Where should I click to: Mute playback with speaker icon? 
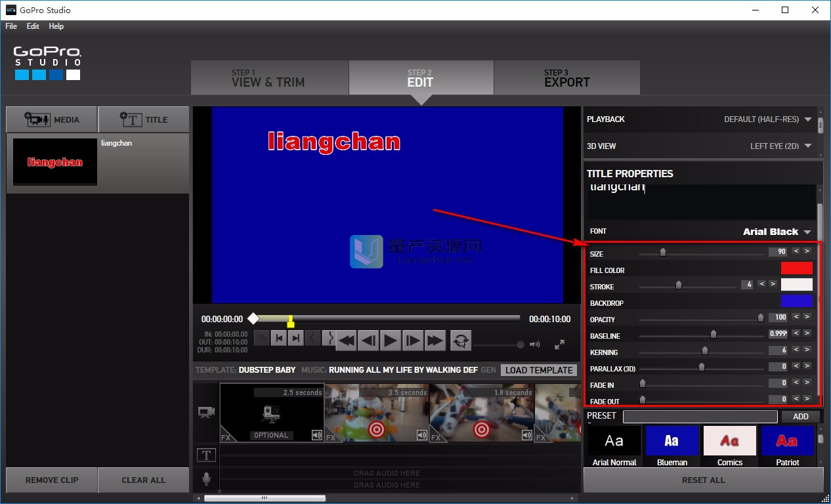coord(535,344)
